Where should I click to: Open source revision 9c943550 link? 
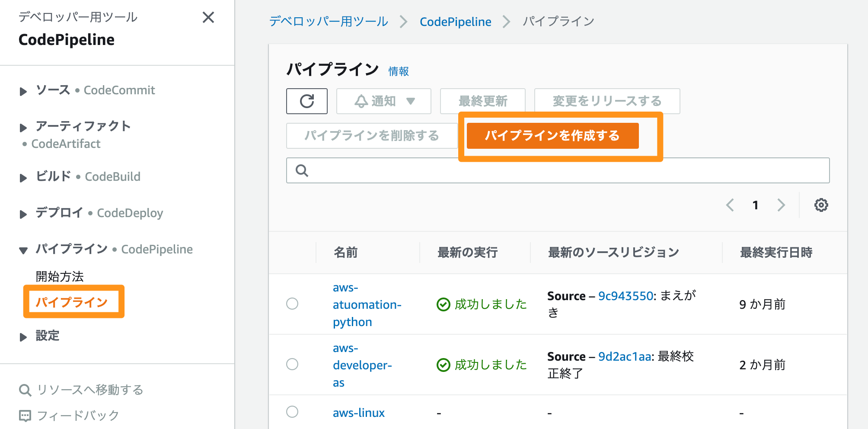click(625, 296)
